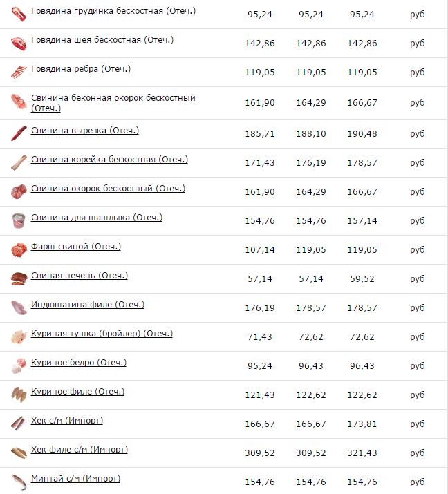
Task: Click the pork liver thumbnail
Action: pos(19,279)
